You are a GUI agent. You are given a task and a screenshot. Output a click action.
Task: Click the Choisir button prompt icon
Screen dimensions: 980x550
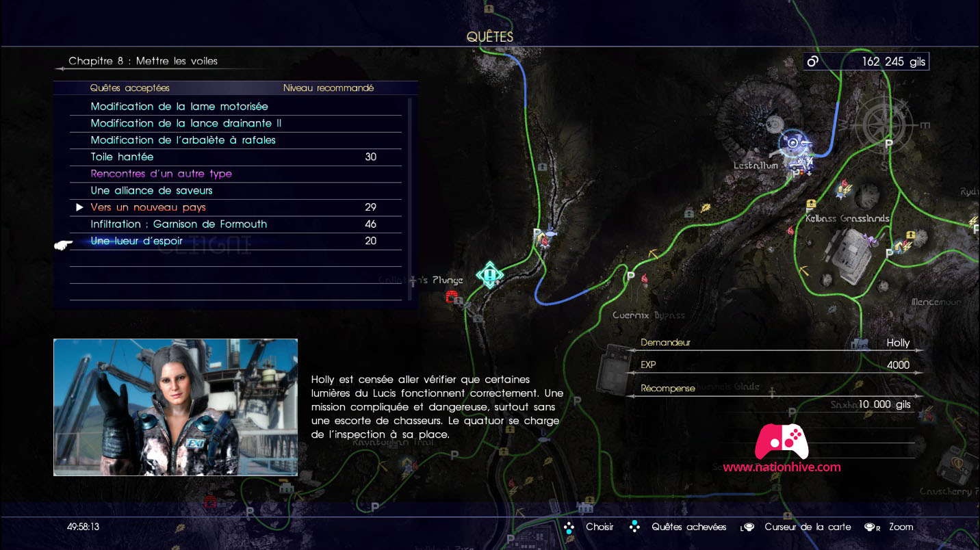[x=568, y=527]
